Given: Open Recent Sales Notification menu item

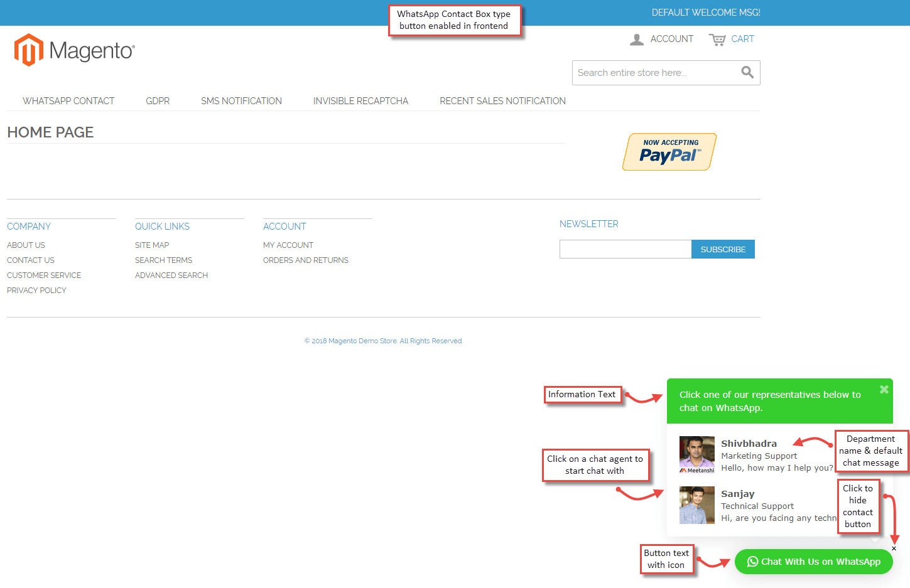Looking at the screenshot, I should pyautogui.click(x=502, y=101).
